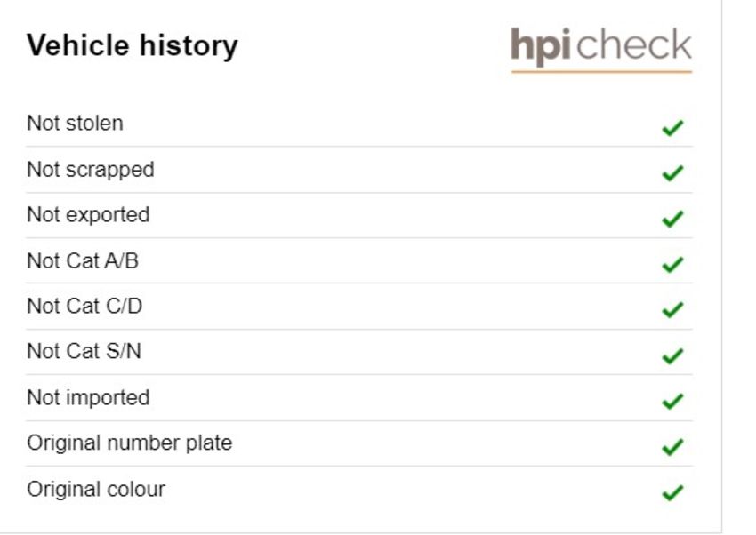This screenshot has height=535, width=756.
Task: Select the checkmark for Not Cat S/N
Action: pyautogui.click(x=672, y=355)
